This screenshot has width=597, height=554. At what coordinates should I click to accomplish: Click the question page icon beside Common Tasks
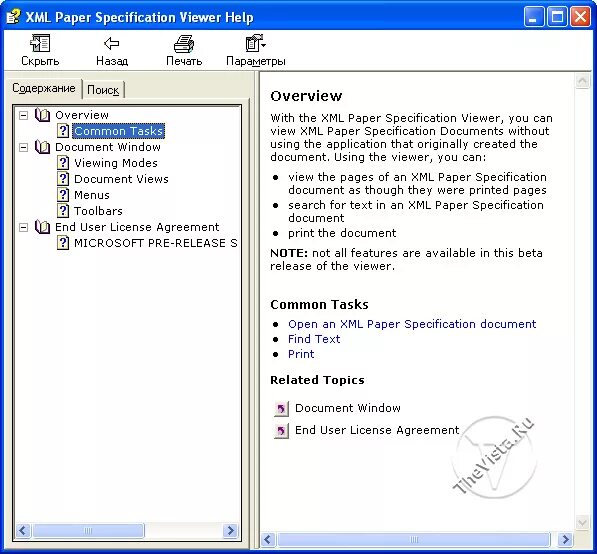point(63,131)
